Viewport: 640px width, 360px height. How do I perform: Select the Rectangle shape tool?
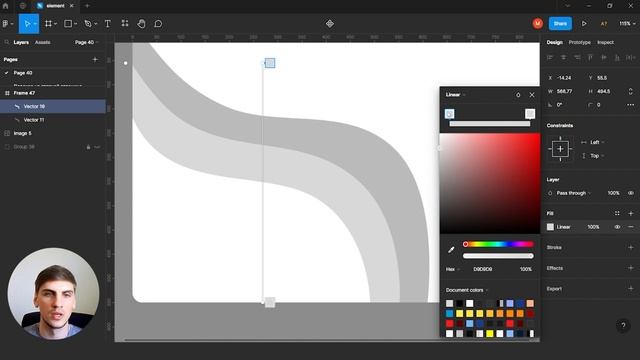tap(68, 24)
